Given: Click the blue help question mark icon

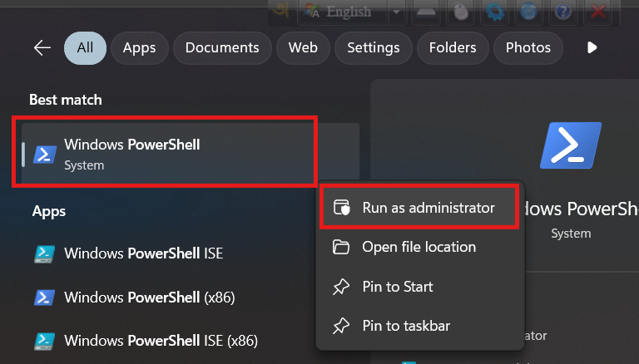Looking at the screenshot, I should point(562,12).
